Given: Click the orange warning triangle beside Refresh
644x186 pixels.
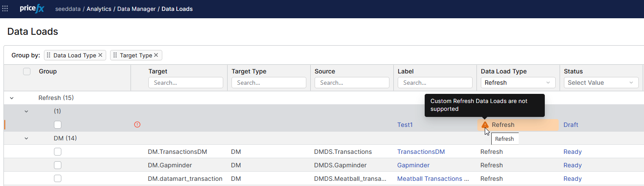Looking at the screenshot, I should pyautogui.click(x=485, y=125).
